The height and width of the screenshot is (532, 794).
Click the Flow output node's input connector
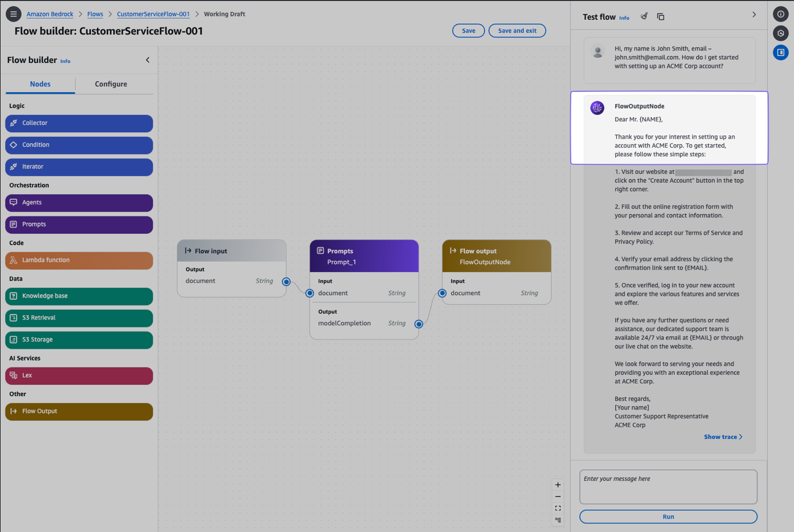click(x=442, y=294)
